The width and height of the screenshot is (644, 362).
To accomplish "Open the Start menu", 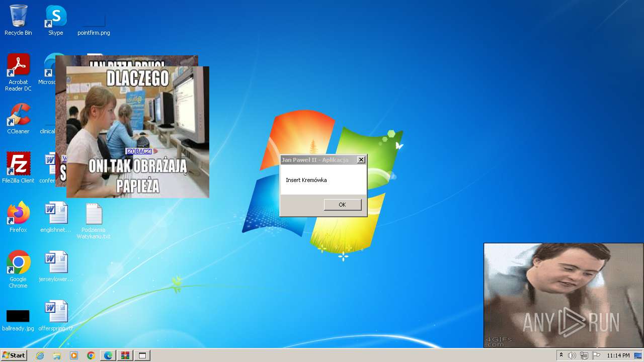I will click(14, 355).
